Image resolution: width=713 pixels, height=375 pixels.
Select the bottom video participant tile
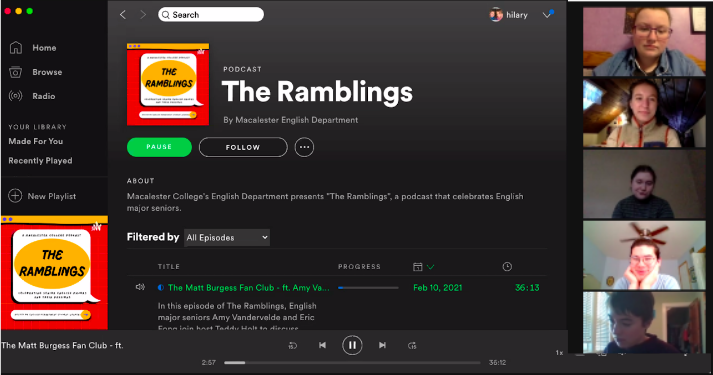coord(644,322)
